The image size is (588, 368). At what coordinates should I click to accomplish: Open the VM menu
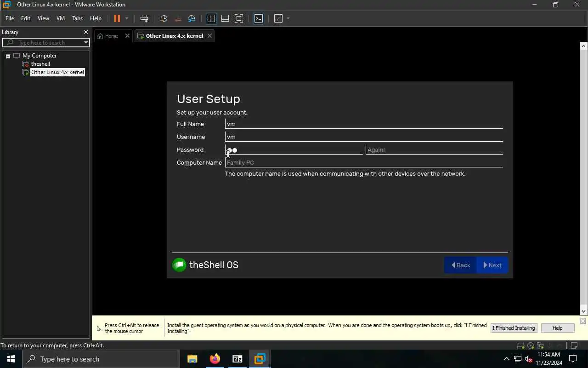click(61, 18)
